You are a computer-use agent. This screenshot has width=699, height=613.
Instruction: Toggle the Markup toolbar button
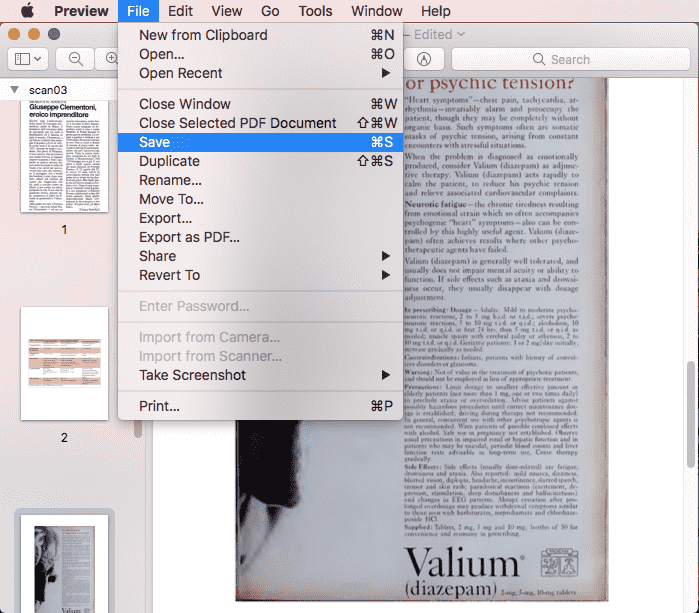[424, 59]
